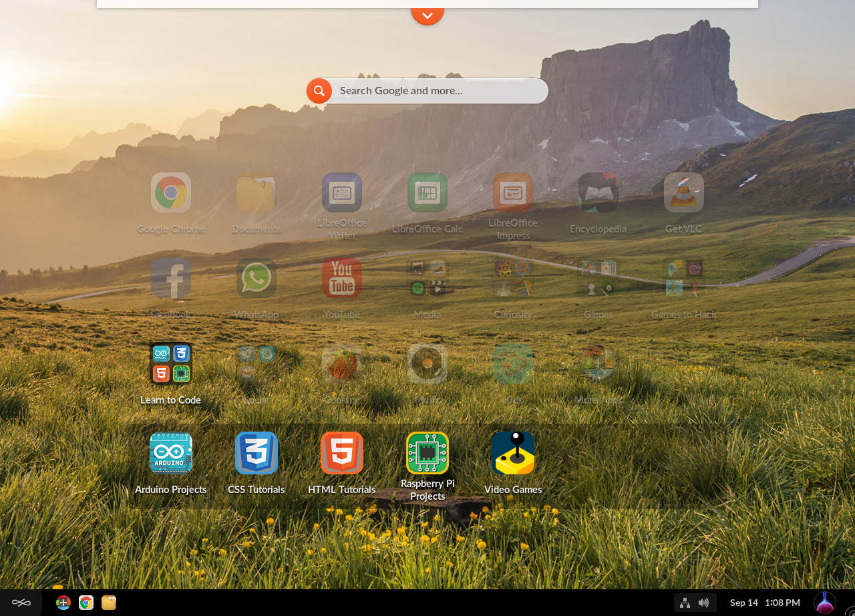The image size is (855, 616).
Task: Start LibreOffice Calc
Action: tap(427, 192)
